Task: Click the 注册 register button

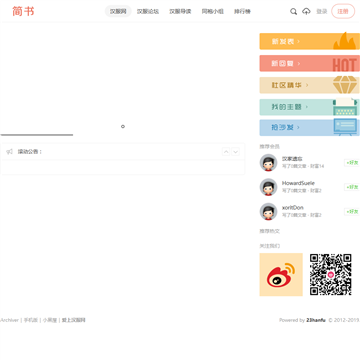Action: tap(343, 11)
